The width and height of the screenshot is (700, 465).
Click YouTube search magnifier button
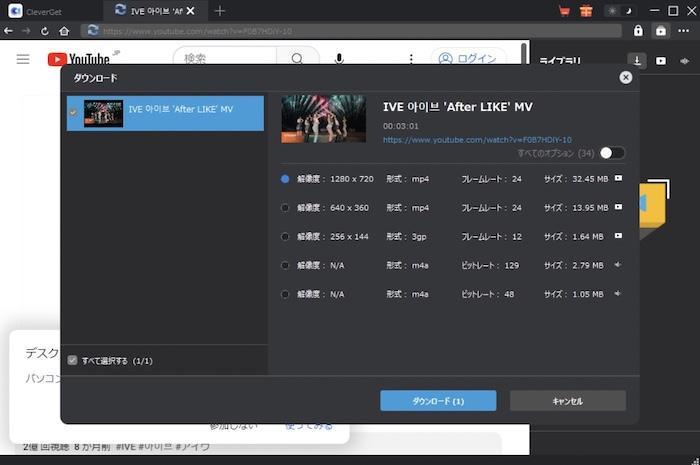pyautogui.click(x=297, y=58)
